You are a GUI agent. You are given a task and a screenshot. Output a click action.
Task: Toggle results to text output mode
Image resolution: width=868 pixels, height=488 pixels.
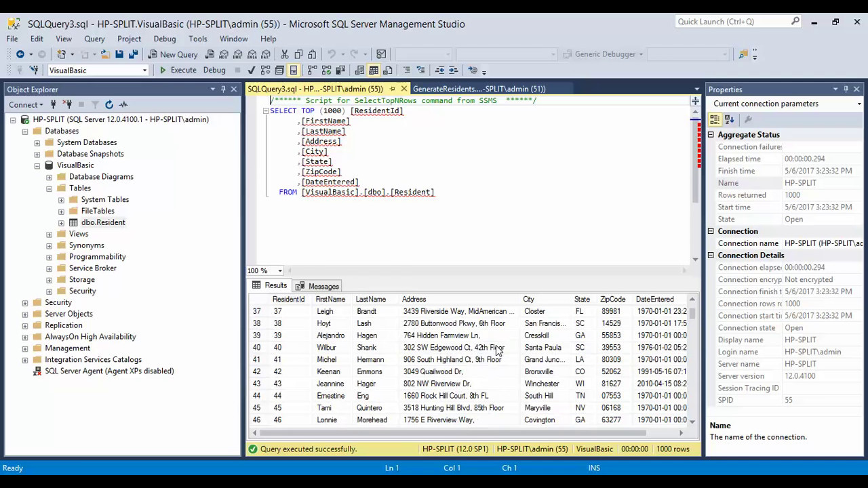(358, 70)
